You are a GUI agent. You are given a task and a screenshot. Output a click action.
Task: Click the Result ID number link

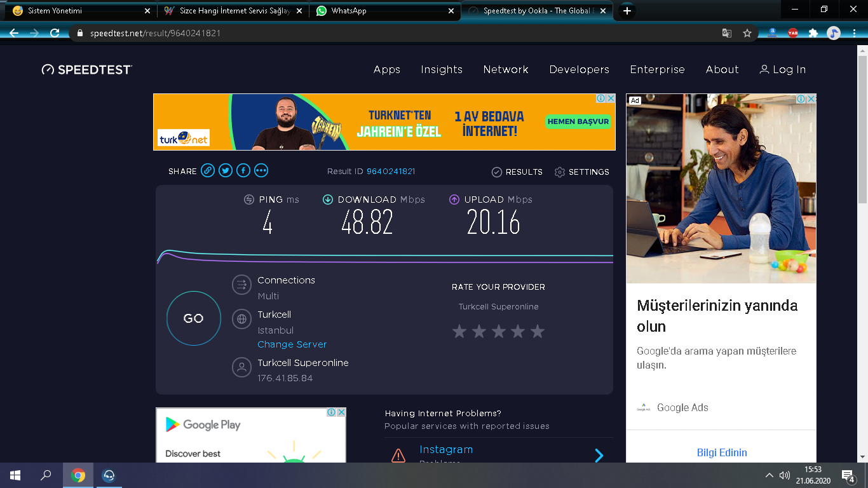pos(391,172)
